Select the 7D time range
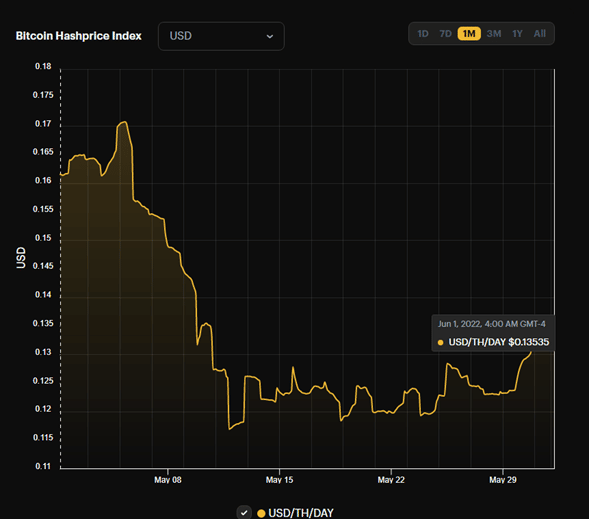Viewport: 589px width, 519px height. click(445, 34)
